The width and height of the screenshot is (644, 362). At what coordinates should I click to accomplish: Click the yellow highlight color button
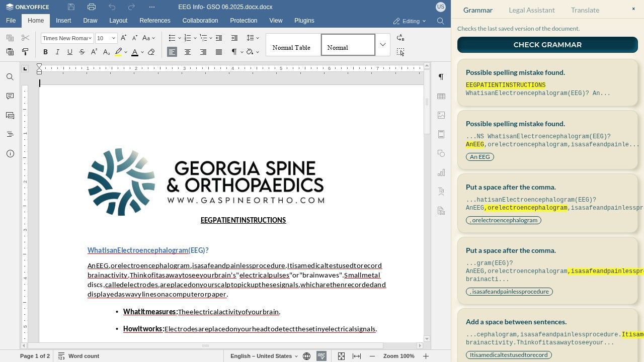(118, 52)
